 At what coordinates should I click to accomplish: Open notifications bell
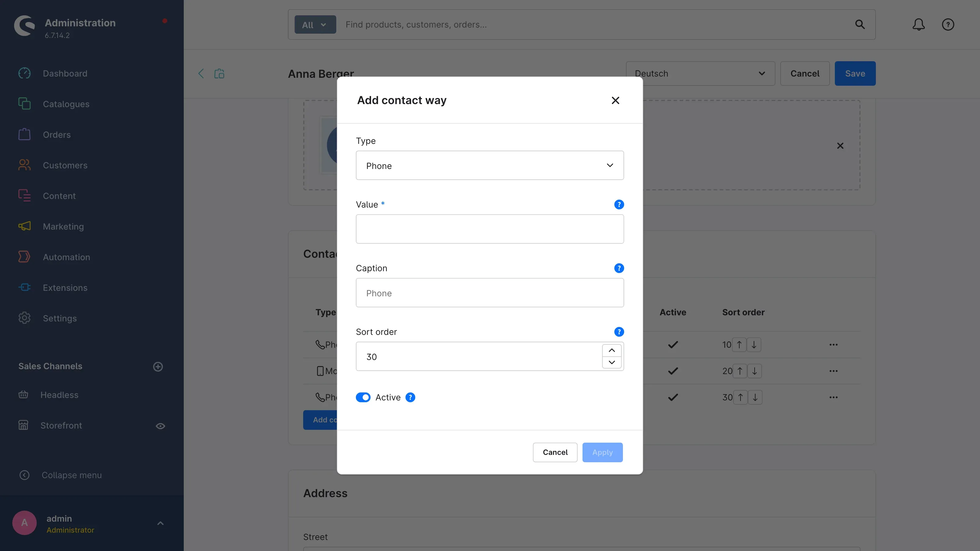(x=918, y=25)
